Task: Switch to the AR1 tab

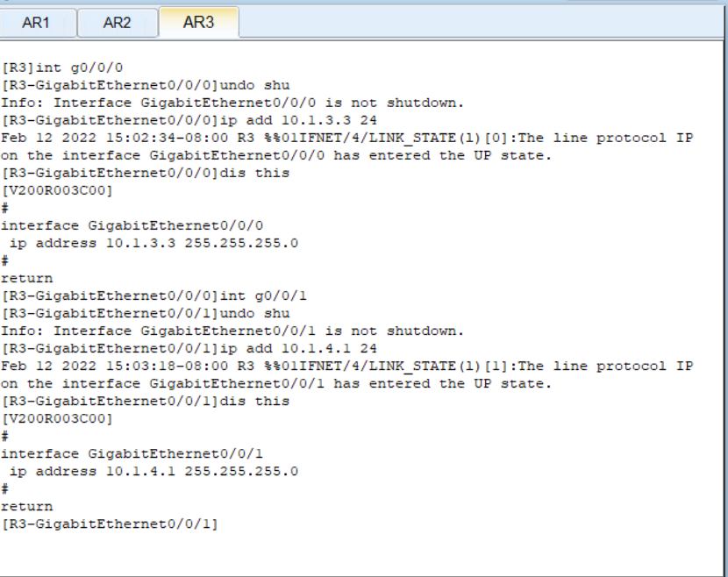Action: pos(36,23)
